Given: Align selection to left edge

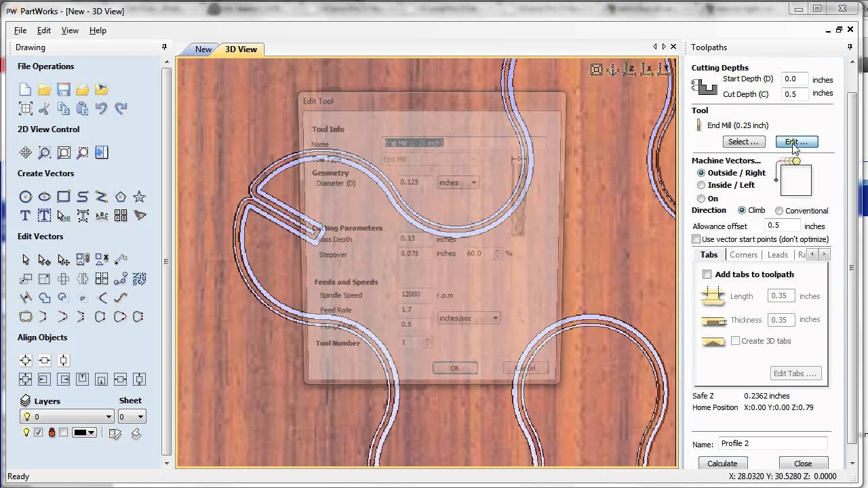Looking at the screenshot, I should tap(44, 380).
